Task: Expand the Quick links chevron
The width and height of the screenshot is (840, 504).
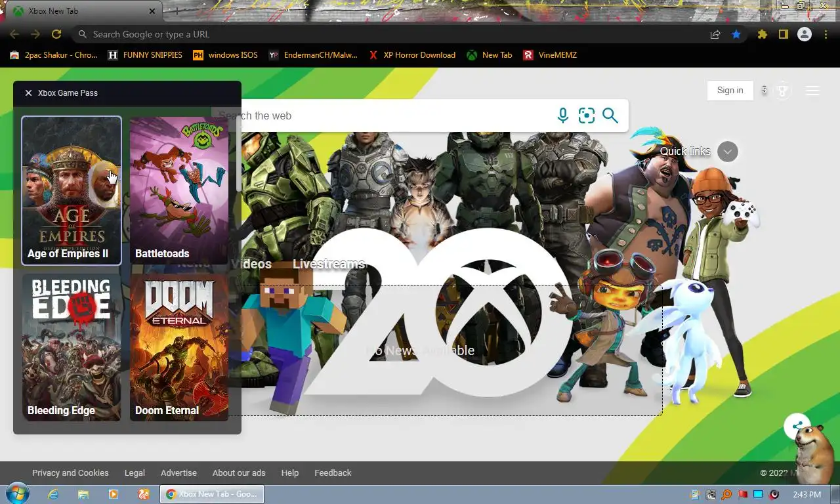Action: (727, 152)
